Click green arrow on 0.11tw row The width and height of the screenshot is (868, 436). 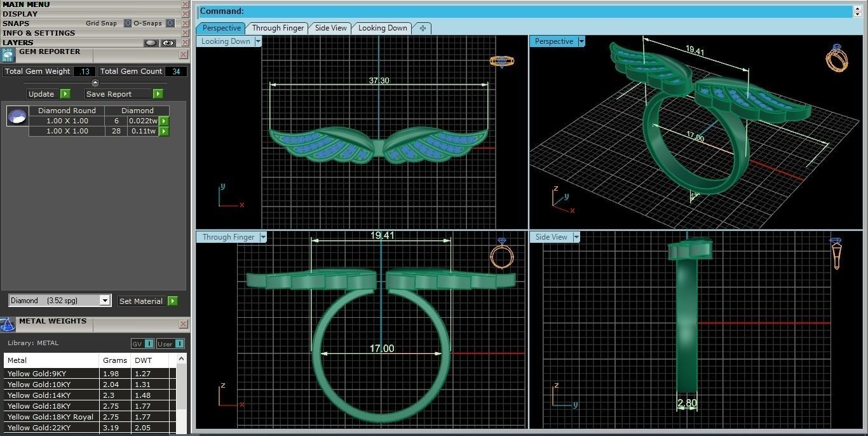coord(164,131)
